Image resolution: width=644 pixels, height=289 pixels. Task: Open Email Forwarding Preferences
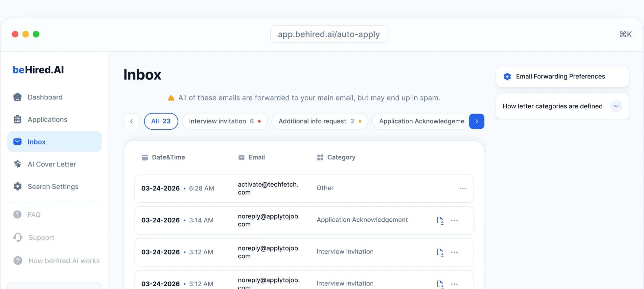(563, 77)
